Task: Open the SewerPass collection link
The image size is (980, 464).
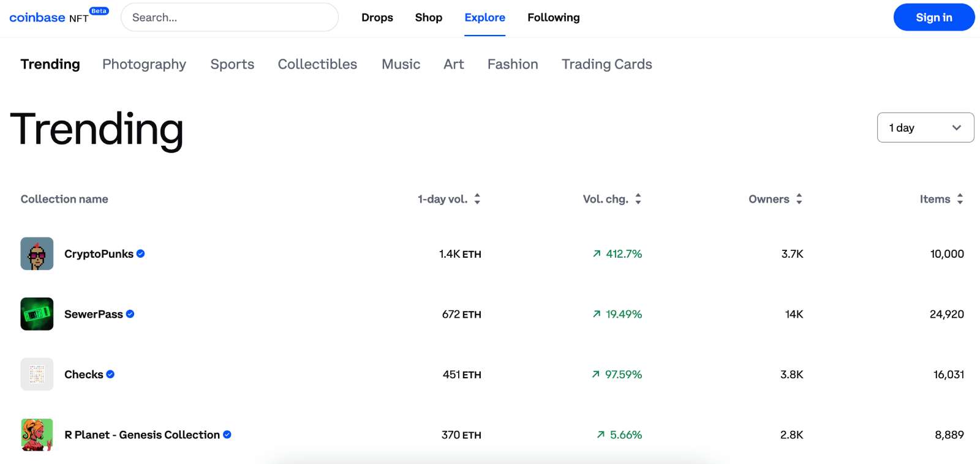Action: [94, 314]
